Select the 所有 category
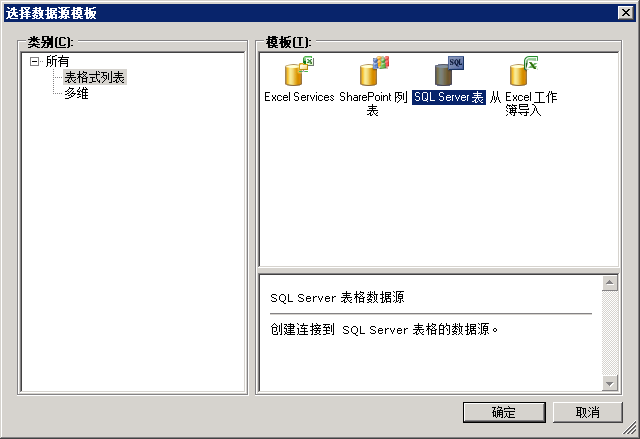The image size is (640, 439). click(x=57, y=61)
